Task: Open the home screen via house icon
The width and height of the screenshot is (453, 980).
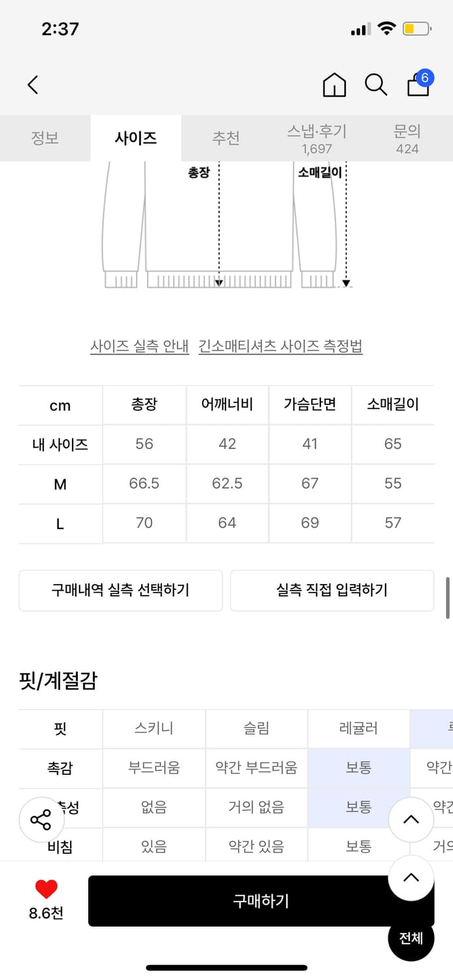Action: click(x=335, y=84)
